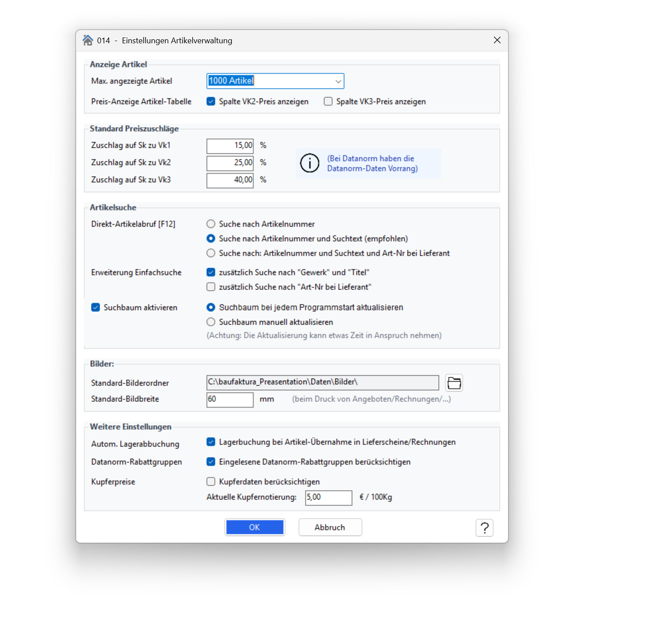Viewport: 672px width, 624px height.
Task: Click the "Kupferpreise" label
Action: click(113, 482)
